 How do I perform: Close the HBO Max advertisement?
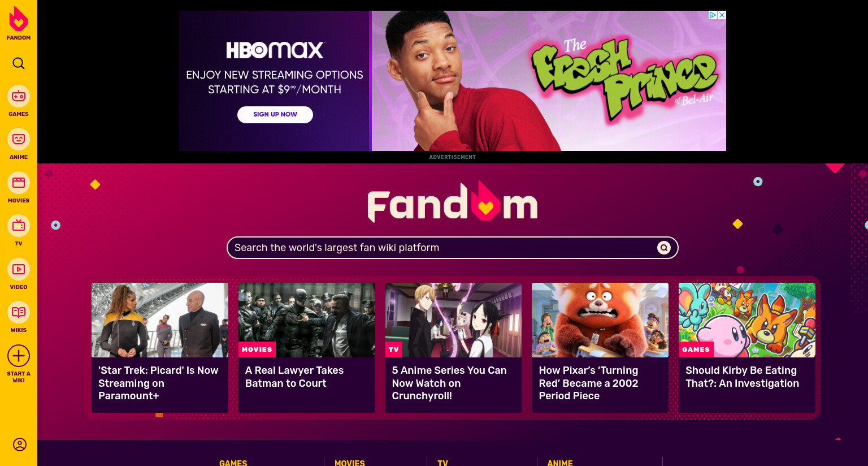[x=722, y=15]
